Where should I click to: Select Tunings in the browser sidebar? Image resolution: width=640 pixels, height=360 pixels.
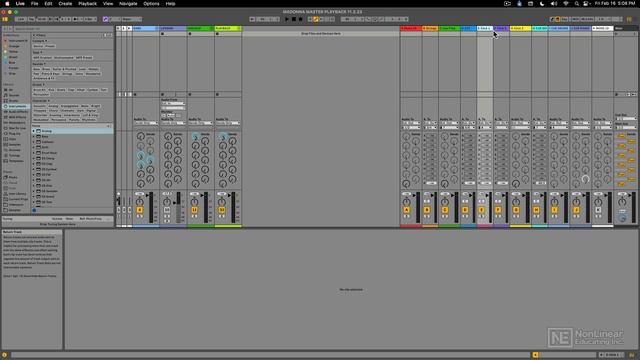pyautogui.click(x=14, y=156)
